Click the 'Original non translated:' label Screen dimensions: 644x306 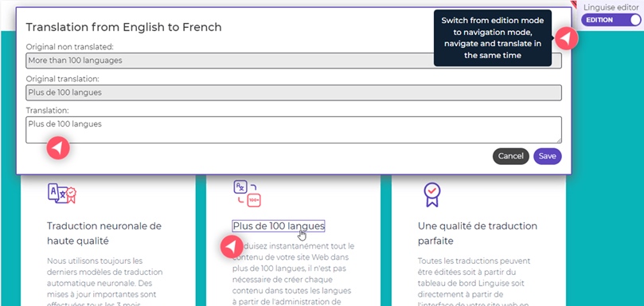coord(69,46)
